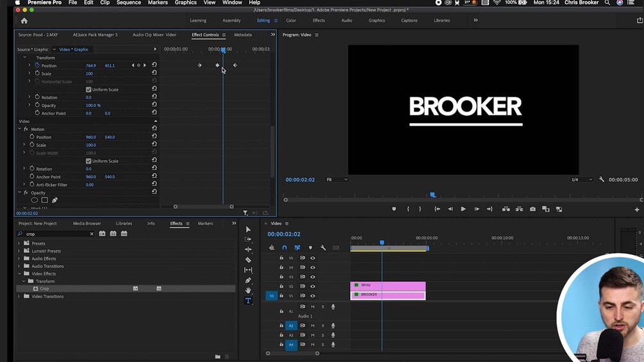Solo audio track A3
This screenshot has height=362, width=644.
(x=323, y=335)
